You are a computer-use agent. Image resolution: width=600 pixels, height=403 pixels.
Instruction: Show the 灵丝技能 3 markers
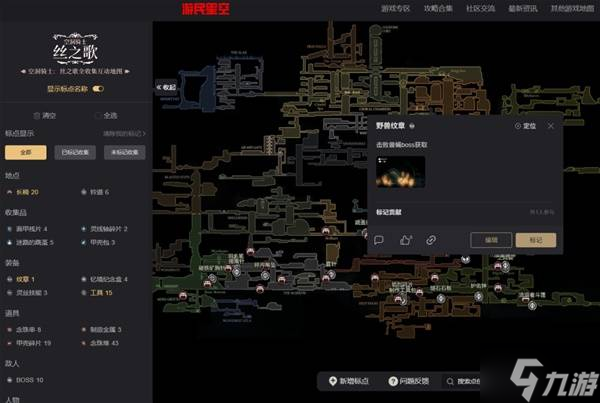[27, 293]
